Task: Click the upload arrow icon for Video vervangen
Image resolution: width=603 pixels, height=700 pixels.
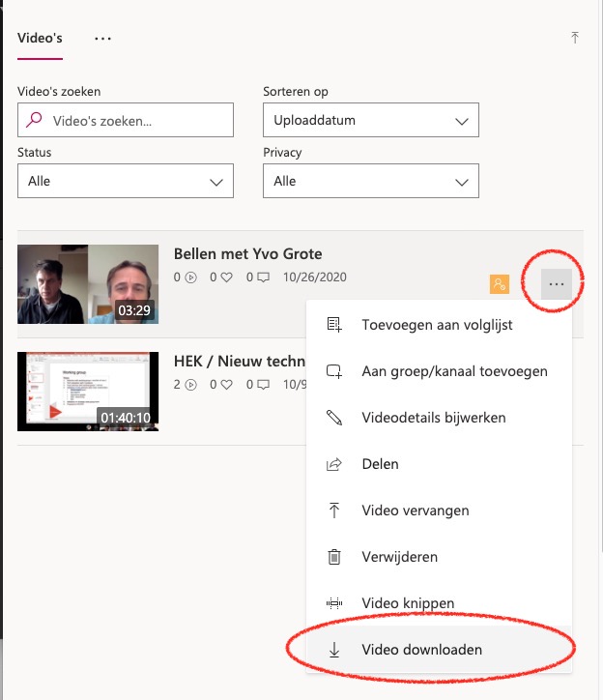Action: click(334, 510)
